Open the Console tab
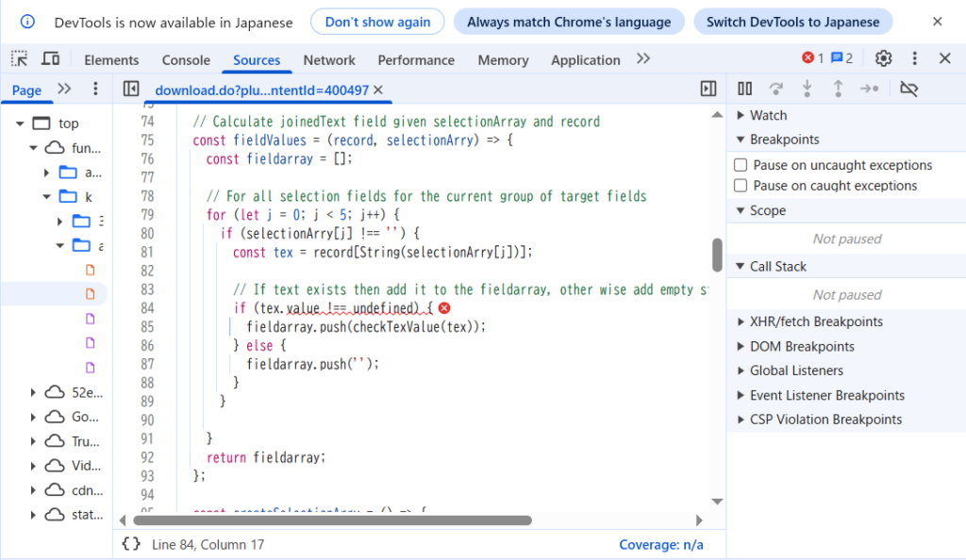The width and height of the screenshot is (966, 560). [x=186, y=59]
